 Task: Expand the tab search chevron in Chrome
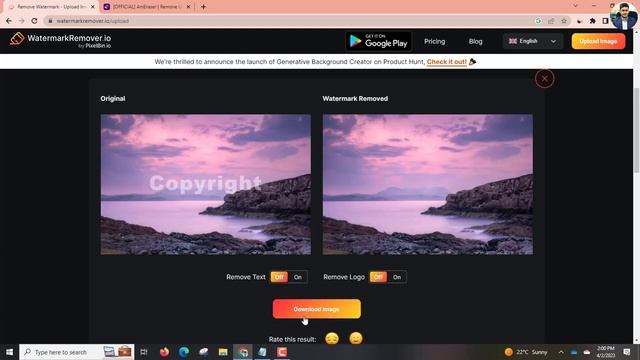coord(576,6)
